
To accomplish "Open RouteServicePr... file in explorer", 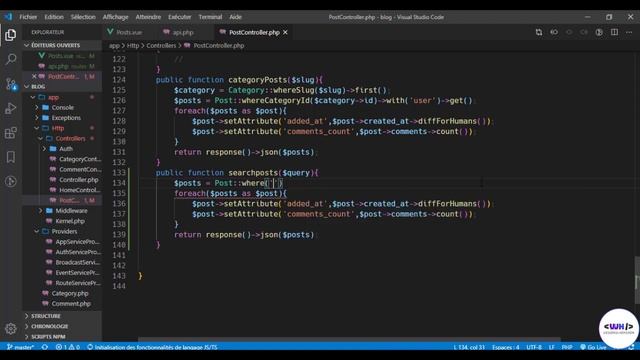I will pos(78,283).
